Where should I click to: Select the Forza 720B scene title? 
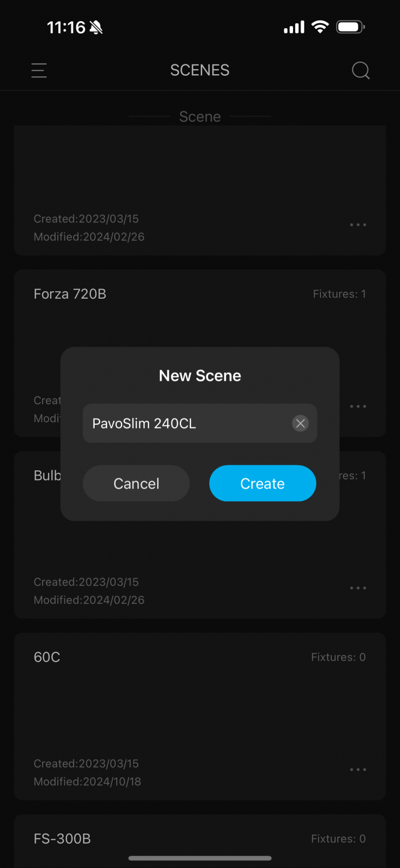pyautogui.click(x=70, y=294)
